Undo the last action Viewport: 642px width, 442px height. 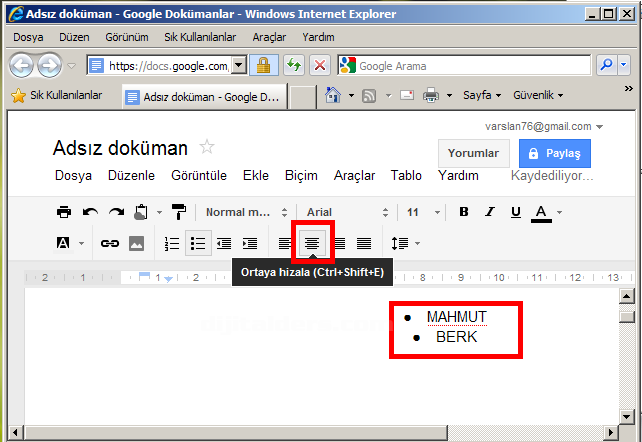[90, 212]
